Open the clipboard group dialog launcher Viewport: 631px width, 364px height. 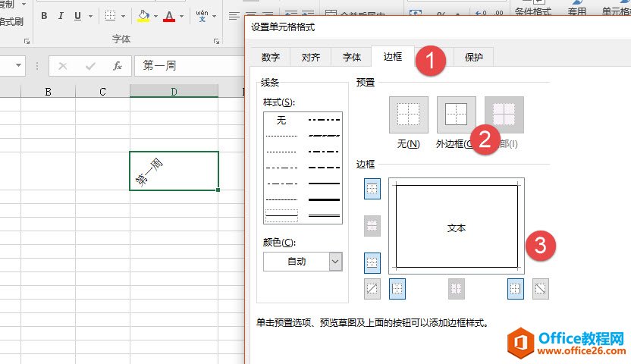tap(27, 41)
